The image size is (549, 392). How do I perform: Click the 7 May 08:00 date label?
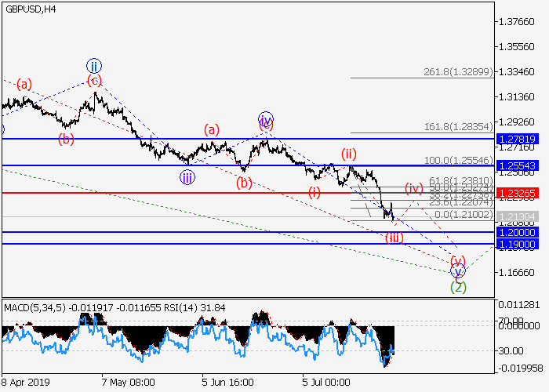[127, 383]
